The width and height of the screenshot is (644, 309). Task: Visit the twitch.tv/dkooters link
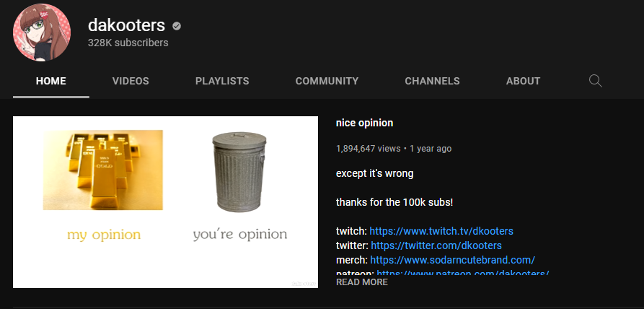click(x=441, y=231)
